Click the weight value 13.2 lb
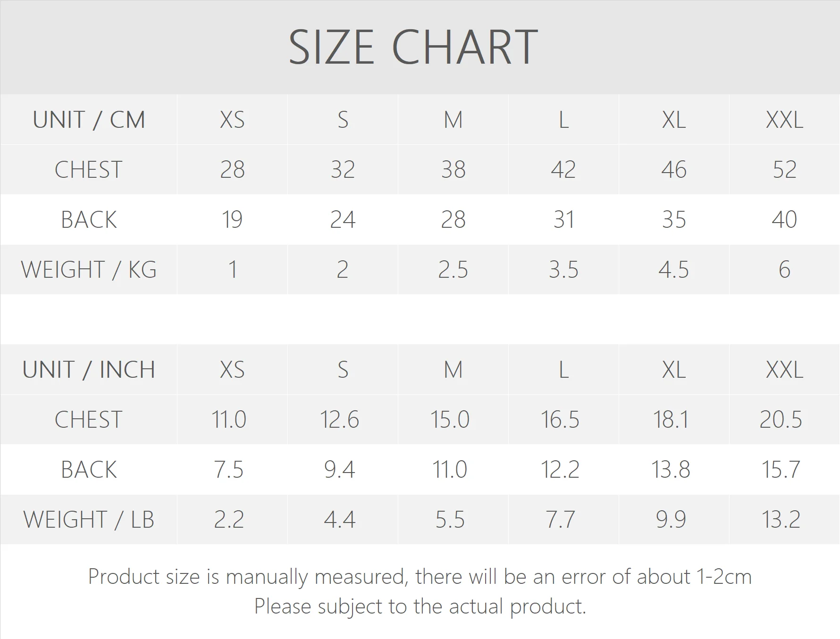The image size is (840, 639). (x=781, y=520)
